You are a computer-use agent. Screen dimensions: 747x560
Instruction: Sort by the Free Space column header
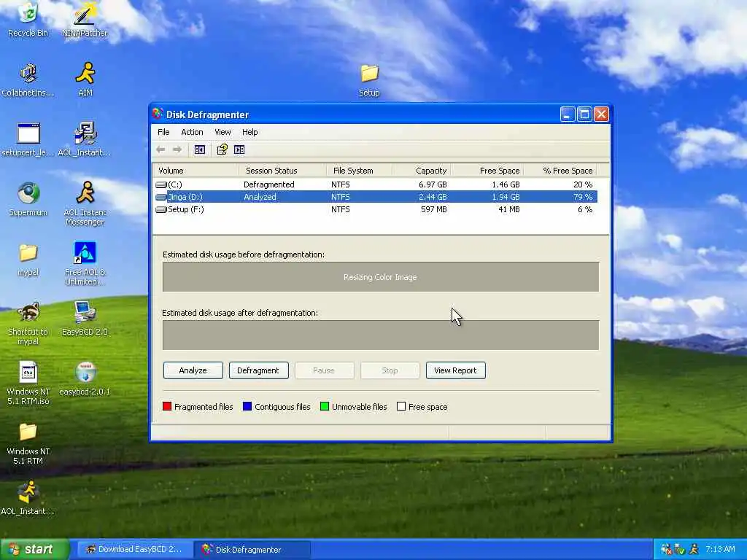pyautogui.click(x=487, y=171)
